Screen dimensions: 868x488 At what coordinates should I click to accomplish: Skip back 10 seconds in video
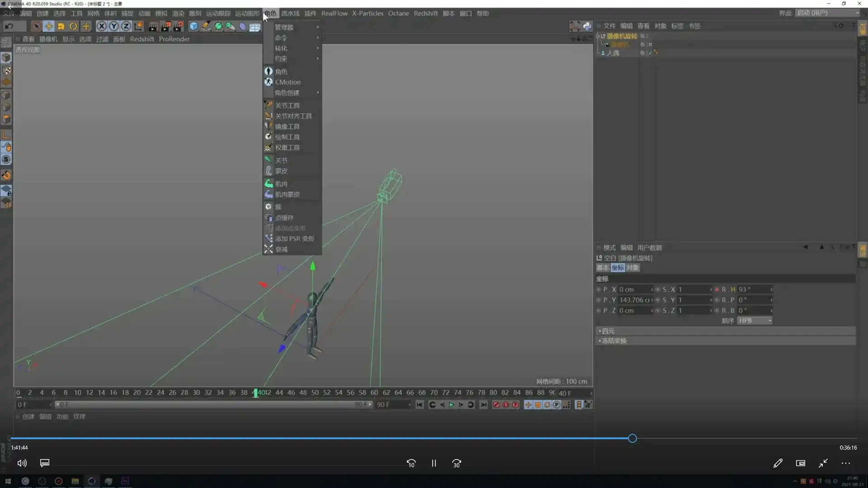coord(411,463)
